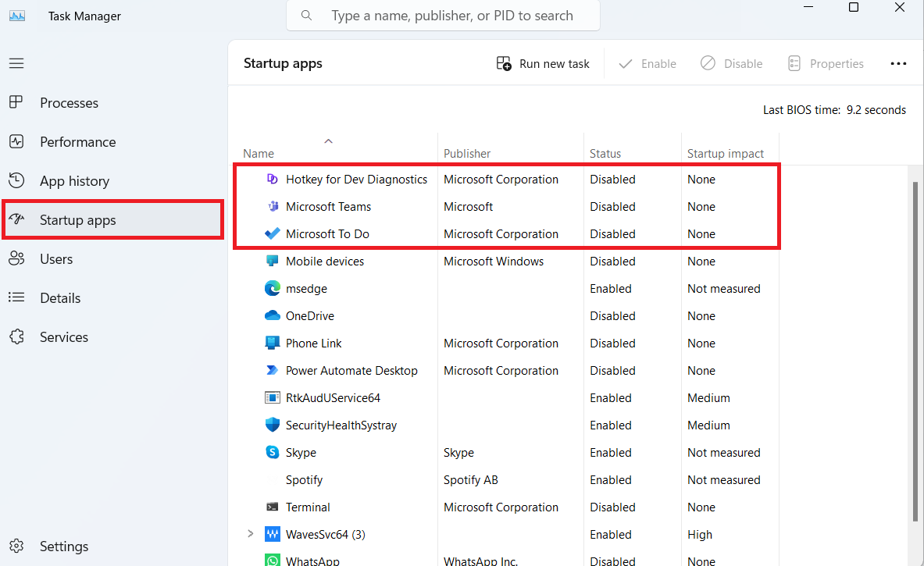The image size is (924, 566).
Task: Click the msedge browser icon
Action: tap(273, 288)
